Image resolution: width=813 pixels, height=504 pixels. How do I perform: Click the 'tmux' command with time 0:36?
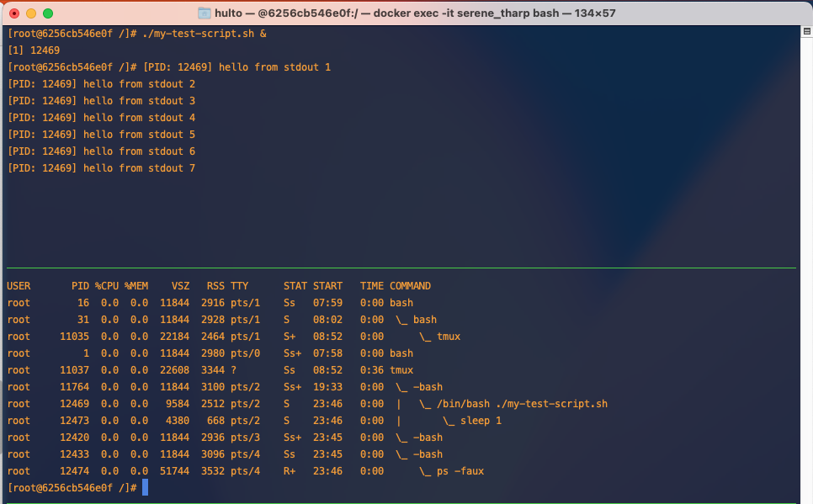point(401,370)
